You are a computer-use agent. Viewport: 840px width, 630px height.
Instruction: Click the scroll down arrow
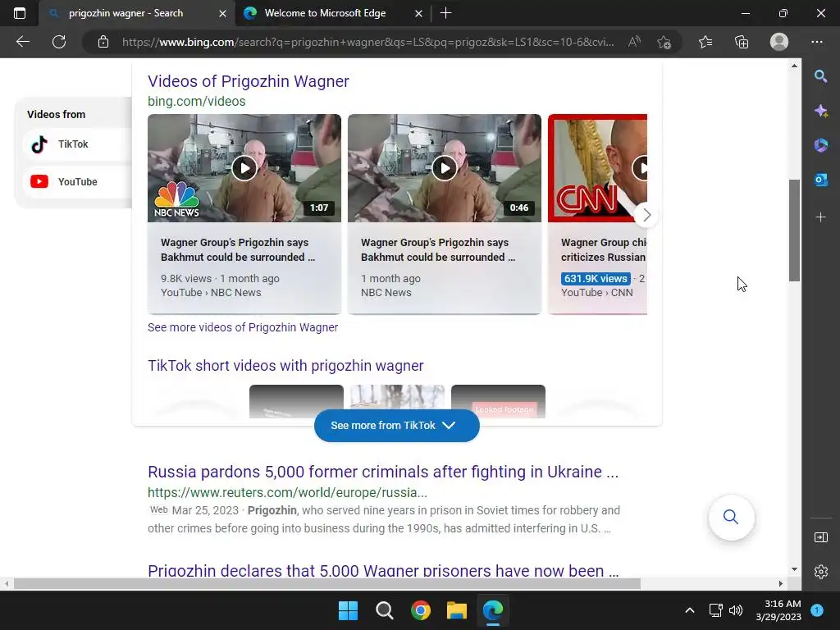(x=794, y=569)
